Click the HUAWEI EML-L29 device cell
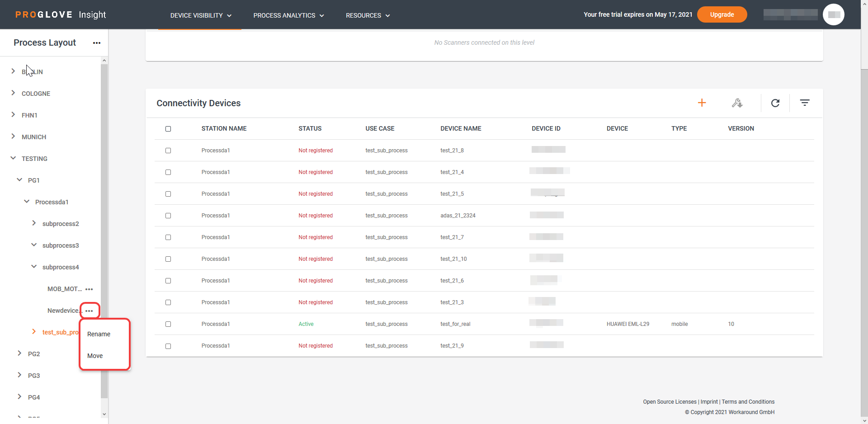Screen dimensions: 868x424 tap(627, 324)
